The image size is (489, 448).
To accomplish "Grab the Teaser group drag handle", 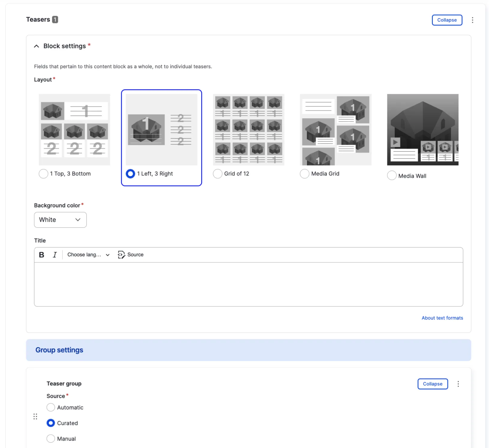I will 35,416.
